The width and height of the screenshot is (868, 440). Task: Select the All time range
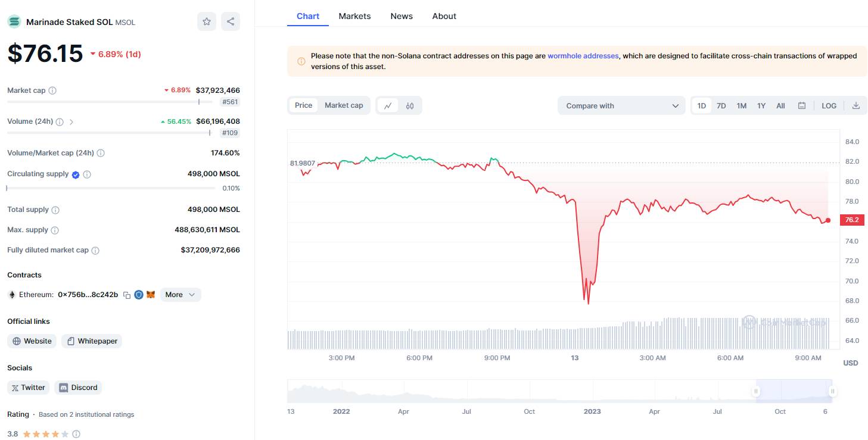pos(780,106)
